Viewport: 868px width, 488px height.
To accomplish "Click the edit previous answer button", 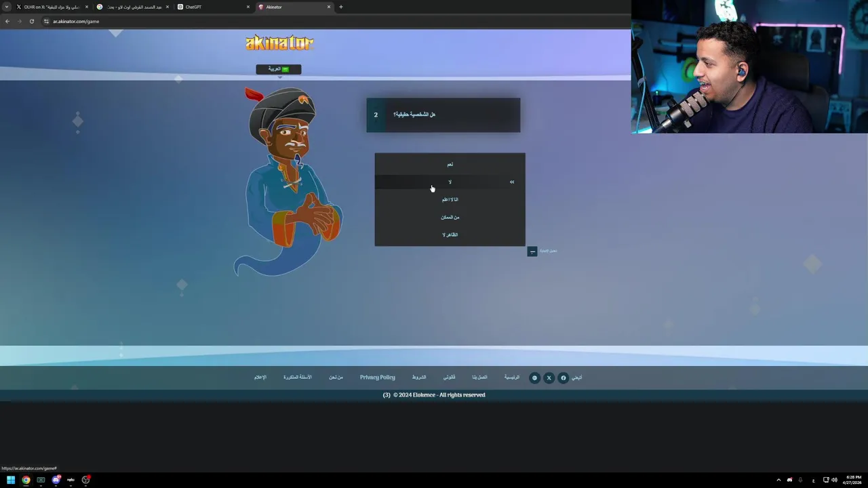I will pos(532,251).
